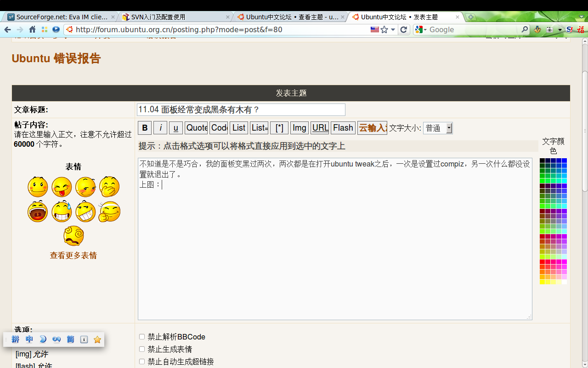The width and height of the screenshot is (588, 368).
Task: Bookmark this page with the star icon
Action: pos(384,29)
